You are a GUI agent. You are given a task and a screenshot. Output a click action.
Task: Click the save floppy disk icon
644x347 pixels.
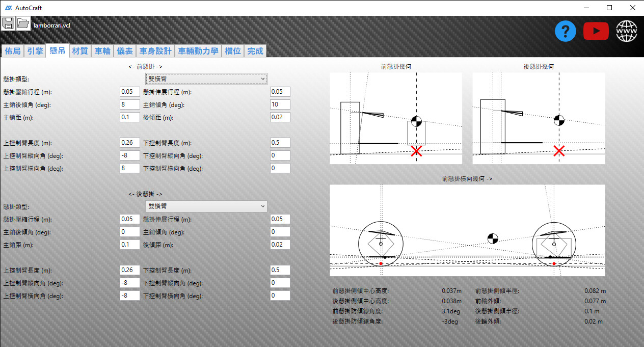[8, 23]
